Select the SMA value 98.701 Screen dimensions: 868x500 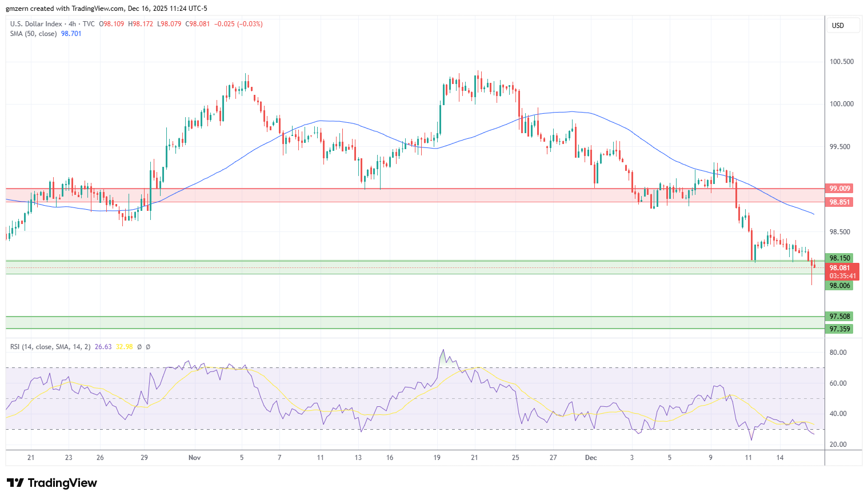coord(71,34)
